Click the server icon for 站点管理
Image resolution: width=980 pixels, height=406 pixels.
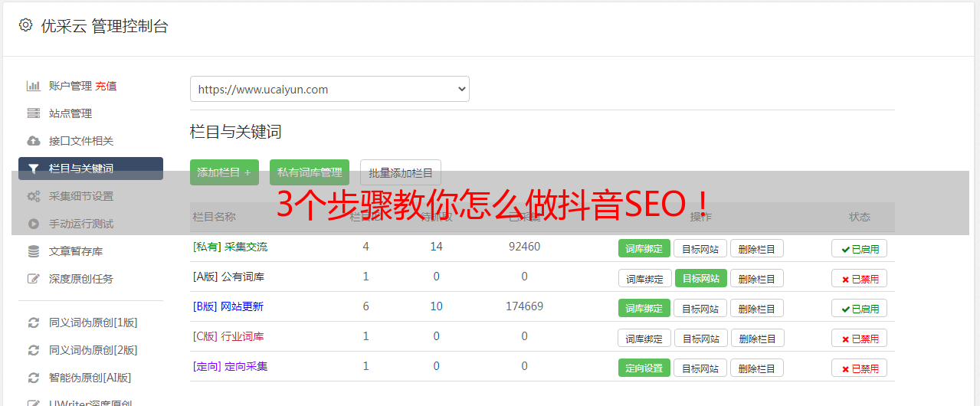coord(33,113)
